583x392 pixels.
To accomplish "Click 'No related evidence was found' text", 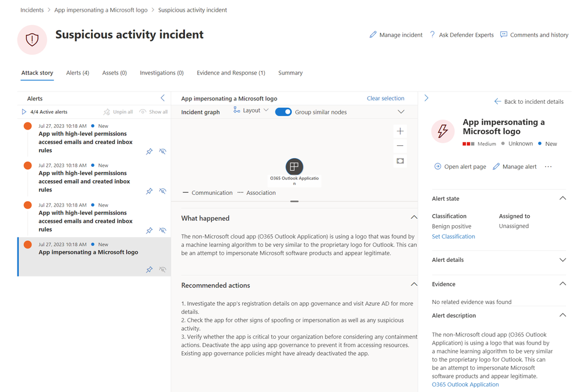I will click(472, 302).
